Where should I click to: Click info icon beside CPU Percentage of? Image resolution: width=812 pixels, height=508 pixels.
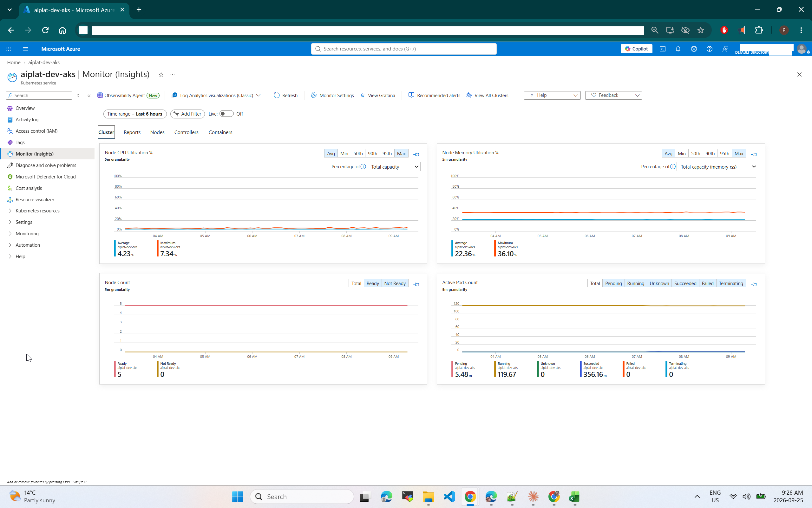tap(363, 167)
